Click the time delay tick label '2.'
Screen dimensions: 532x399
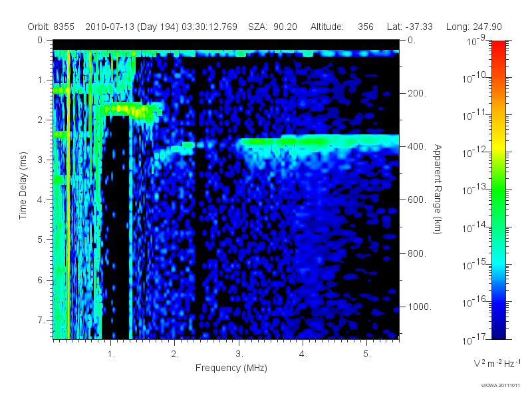coord(41,120)
